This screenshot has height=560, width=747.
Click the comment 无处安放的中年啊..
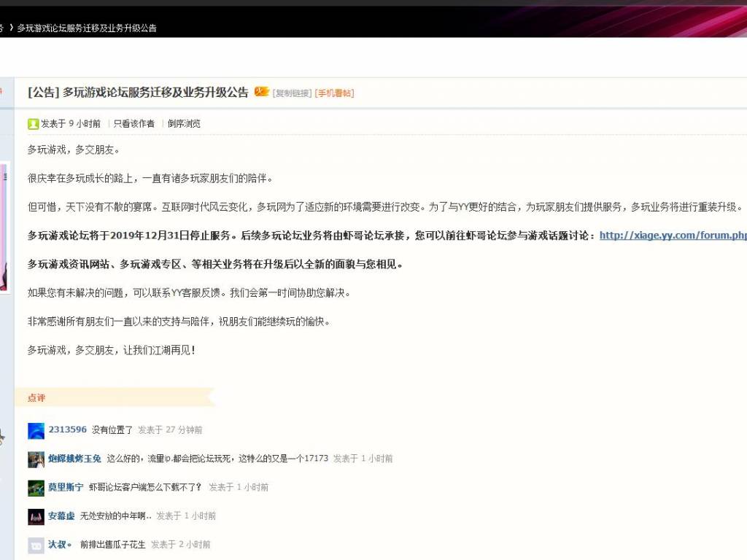click(116, 516)
